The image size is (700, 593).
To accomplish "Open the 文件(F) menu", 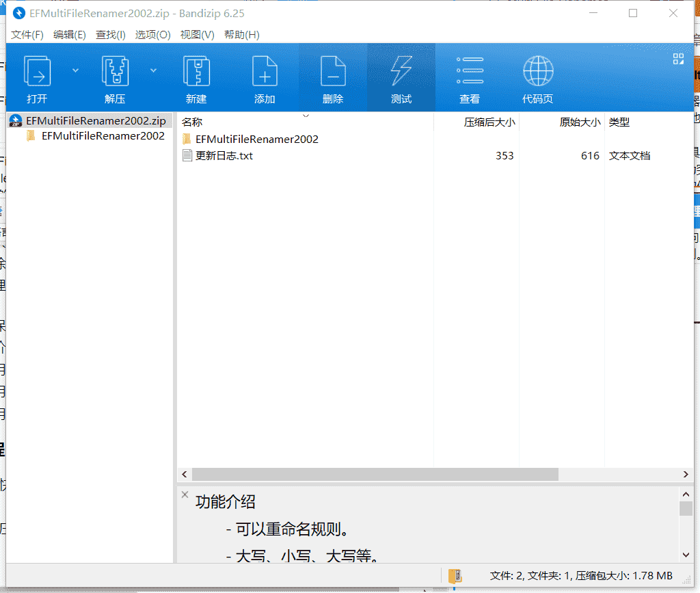I will pyautogui.click(x=27, y=35).
